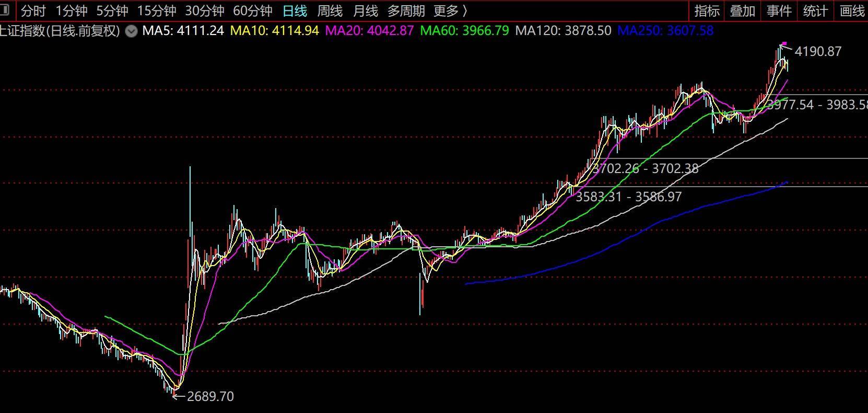868x413 pixels.
Task: Switch to 周线 weekly chart
Action: click(330, 10)
